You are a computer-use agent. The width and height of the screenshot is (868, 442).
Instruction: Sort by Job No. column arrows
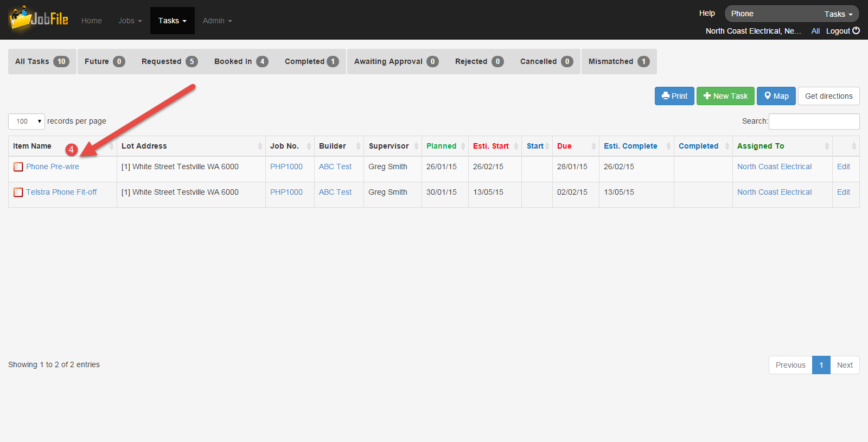(309, 146)
